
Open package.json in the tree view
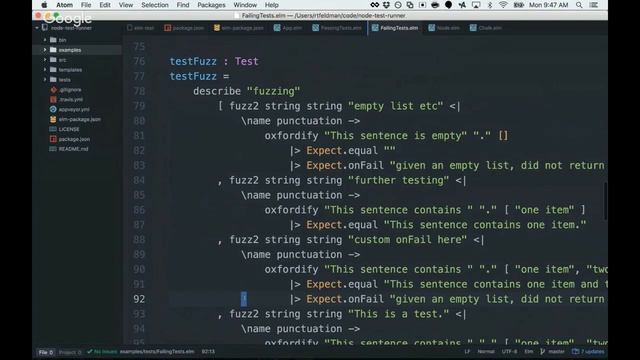[x=74, y=139]
